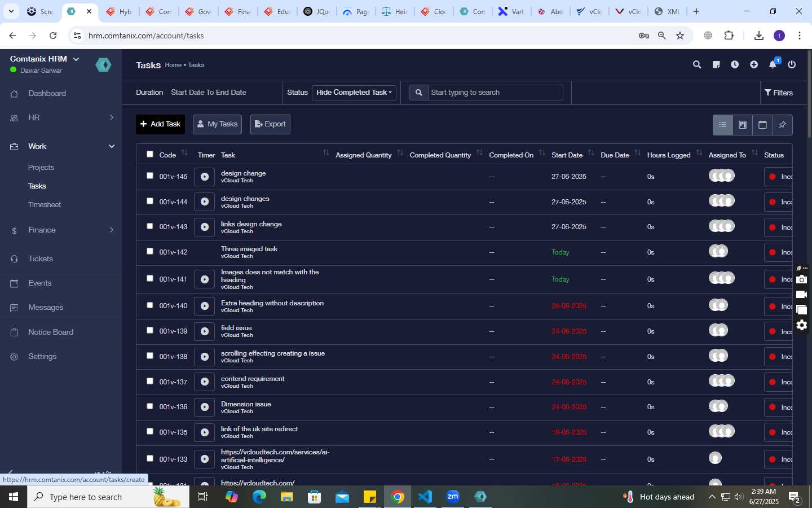The height and width of the screenshot is (508, 812).
Task: Sort by Start Date column arrows
Action: [x=591, y=154]
